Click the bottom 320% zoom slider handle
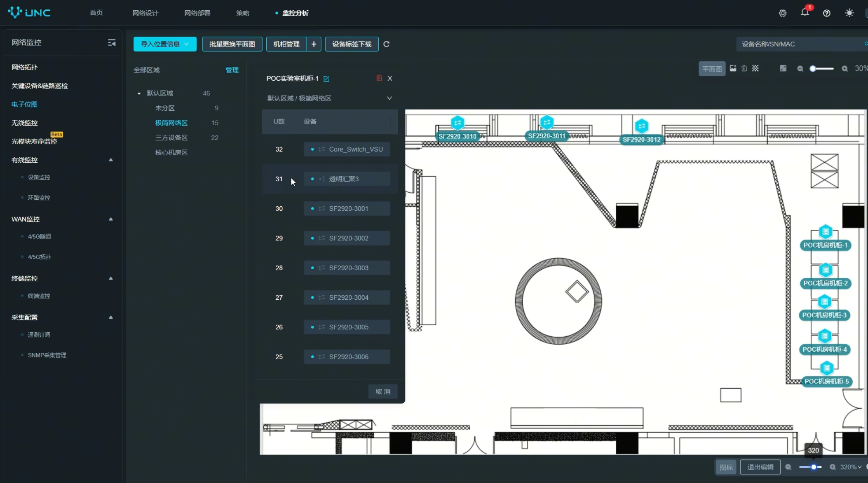This screenshot has height=483, width=868. [813, 467]
